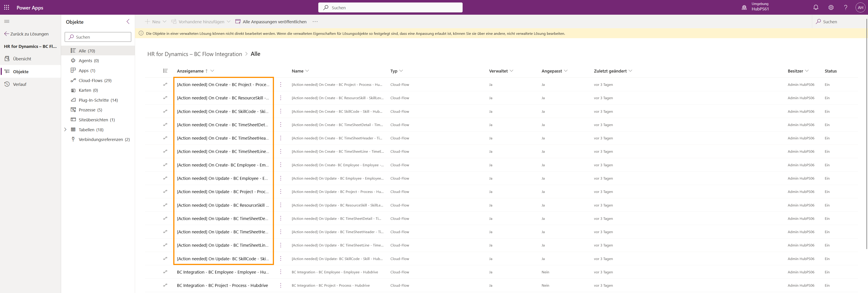The height and width of the screenshot is (293, 868).
Task: Open the Besitzer column header menu
Action: click(x=798, y=71)
